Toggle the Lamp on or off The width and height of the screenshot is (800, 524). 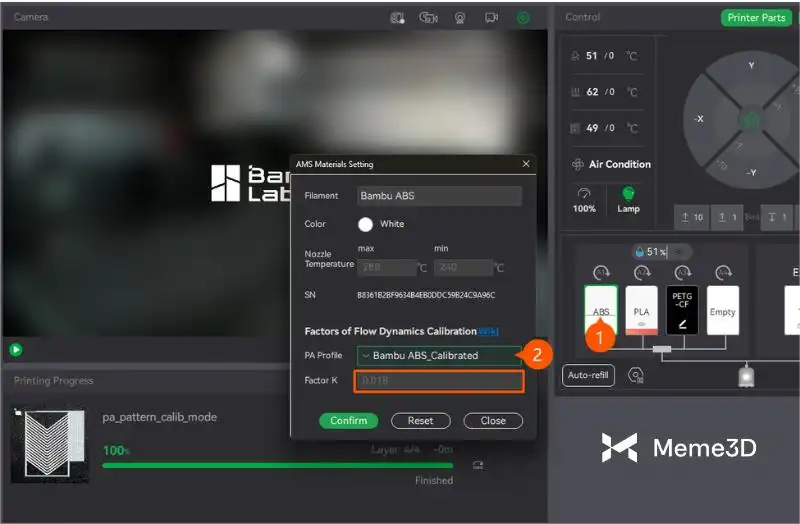pos(628,196)
